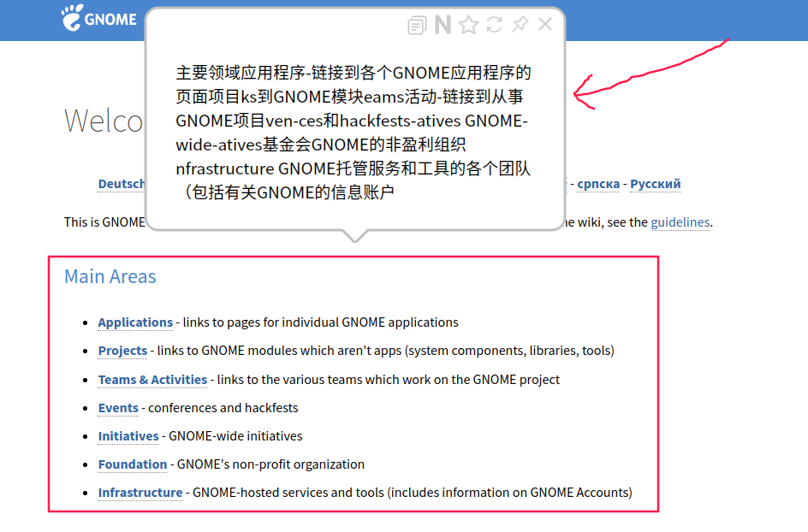Visit the Initiatives page
The image size is (808, 532).
(128, 436)
